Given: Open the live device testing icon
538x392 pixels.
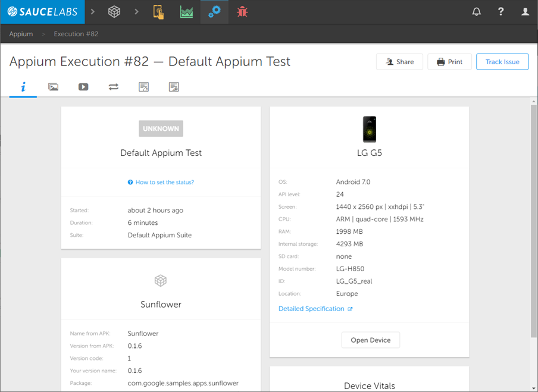Looking at the screenshot, I should pos(158,12).
